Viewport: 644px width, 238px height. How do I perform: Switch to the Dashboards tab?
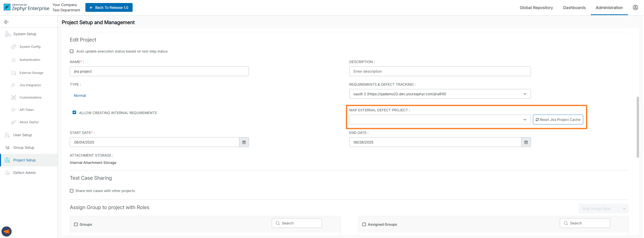click(x=574, y=8)
